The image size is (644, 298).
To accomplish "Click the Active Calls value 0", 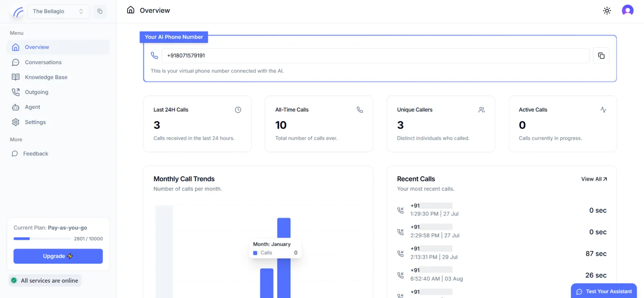I will point(522,125).
